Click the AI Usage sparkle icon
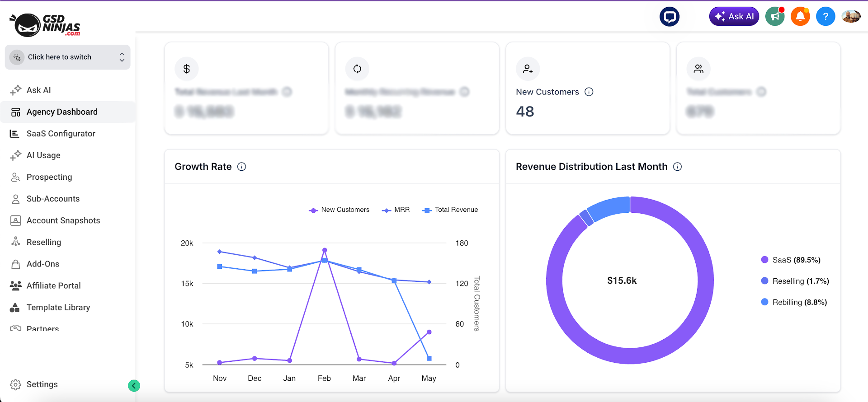The image size is (868, 402). [15, 155]
